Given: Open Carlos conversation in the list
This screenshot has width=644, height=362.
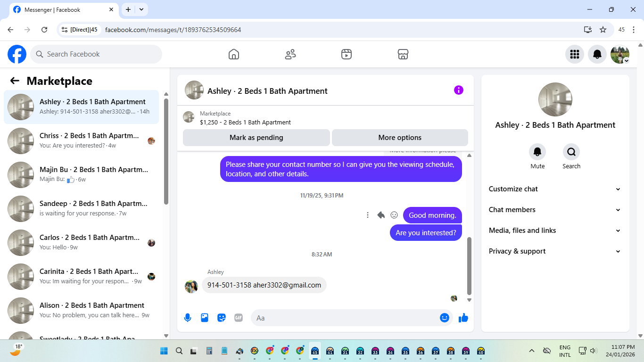Looking at the screenshot, I should pyautogui.click(x=81, y=243).
